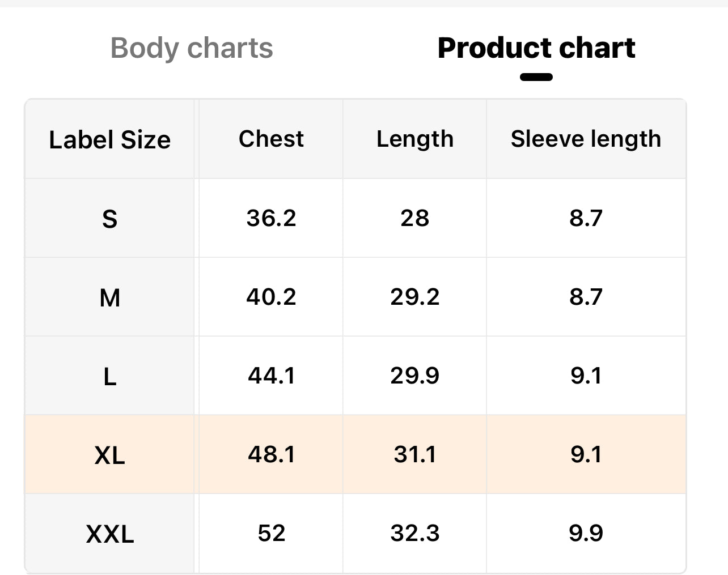
Task: Click the Label Size column header
Action: coord(109,140)
